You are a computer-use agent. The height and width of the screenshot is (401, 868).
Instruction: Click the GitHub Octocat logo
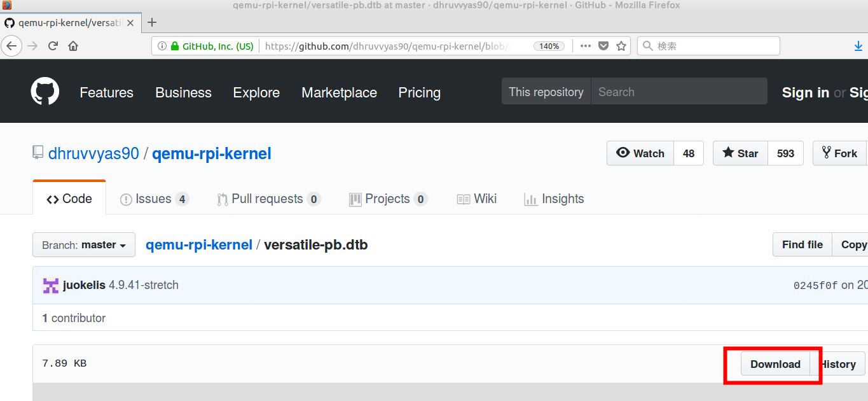pos(45,92)
